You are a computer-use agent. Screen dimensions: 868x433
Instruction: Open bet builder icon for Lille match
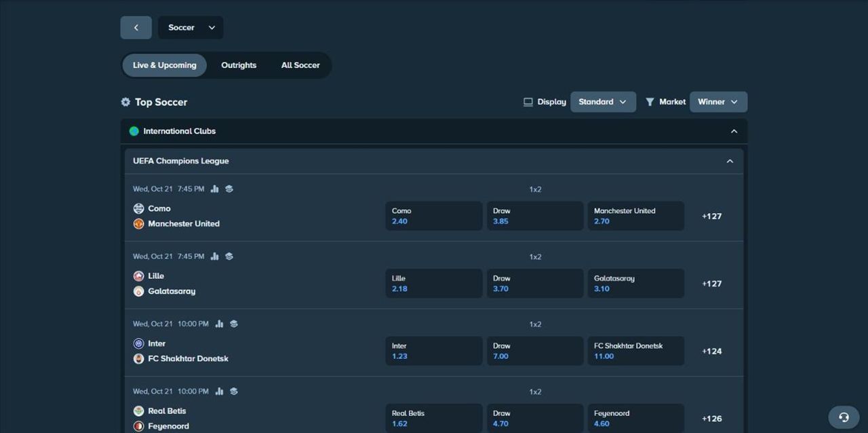[229, 256]
